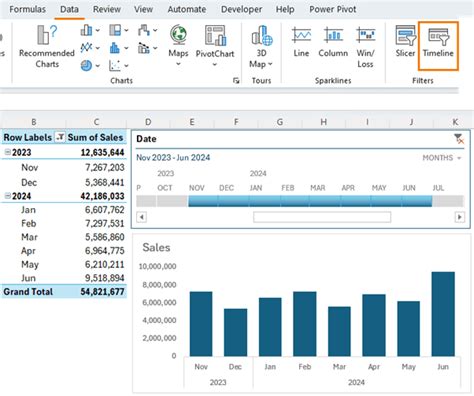This screenshot has width=474, height=396.
Task: Select the MAR segment on the timeline
Action: [x=325, y=201]
